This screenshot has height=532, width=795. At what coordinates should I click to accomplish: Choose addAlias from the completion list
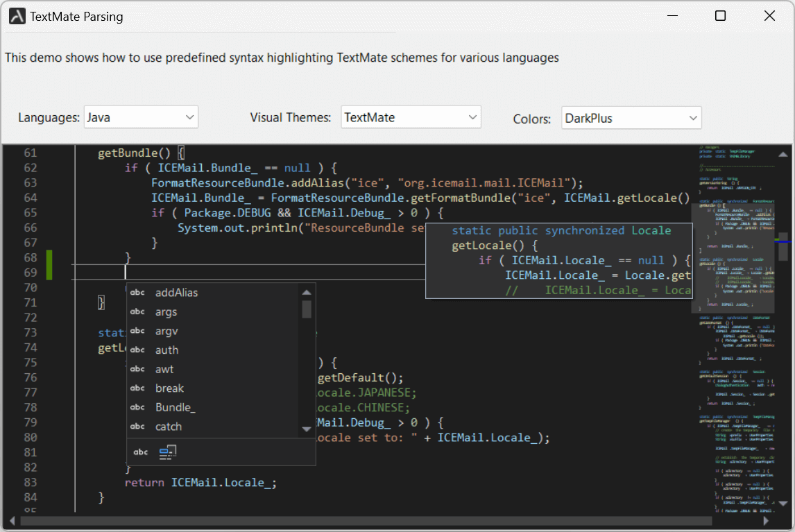pos(213,293)
